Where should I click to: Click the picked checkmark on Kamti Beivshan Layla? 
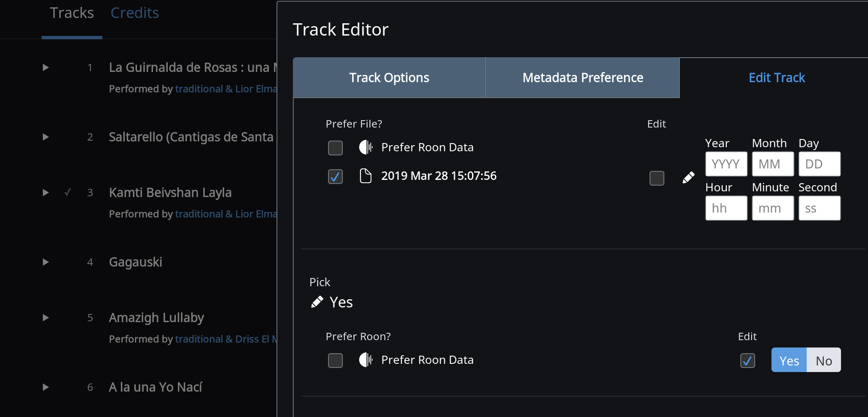tap(68, 192)
